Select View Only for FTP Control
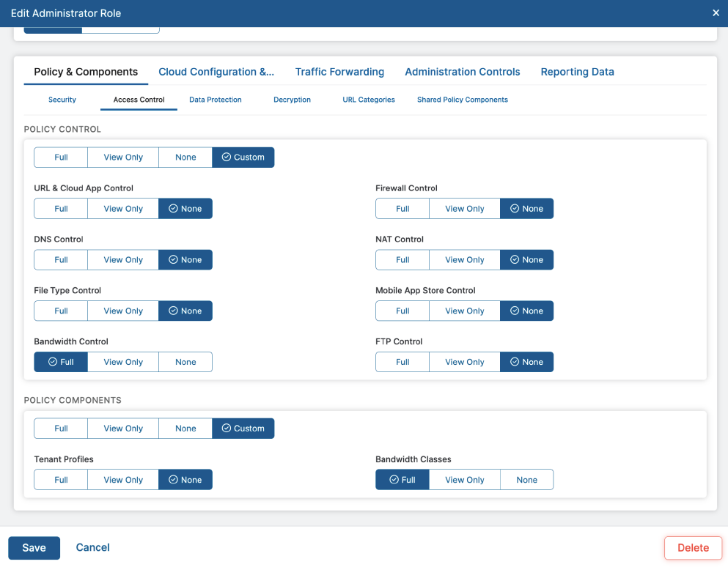 coord(465,362)
